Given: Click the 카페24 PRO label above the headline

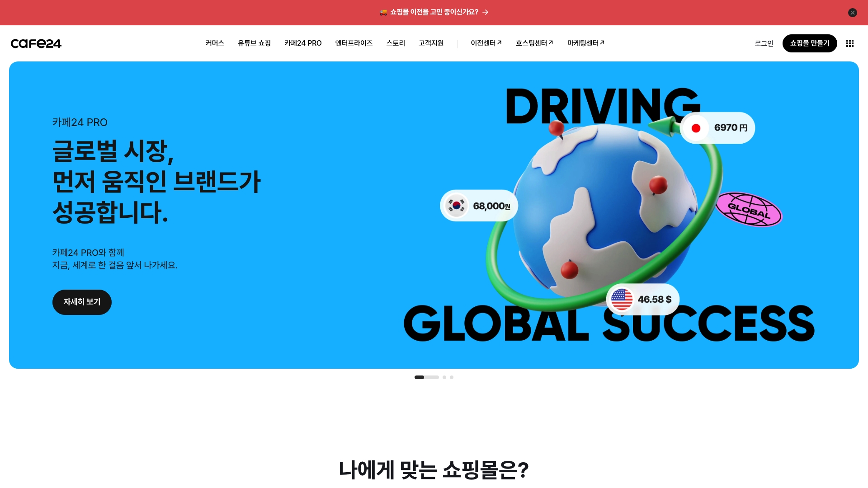Looking at the screenshot, I should (80, 122).
